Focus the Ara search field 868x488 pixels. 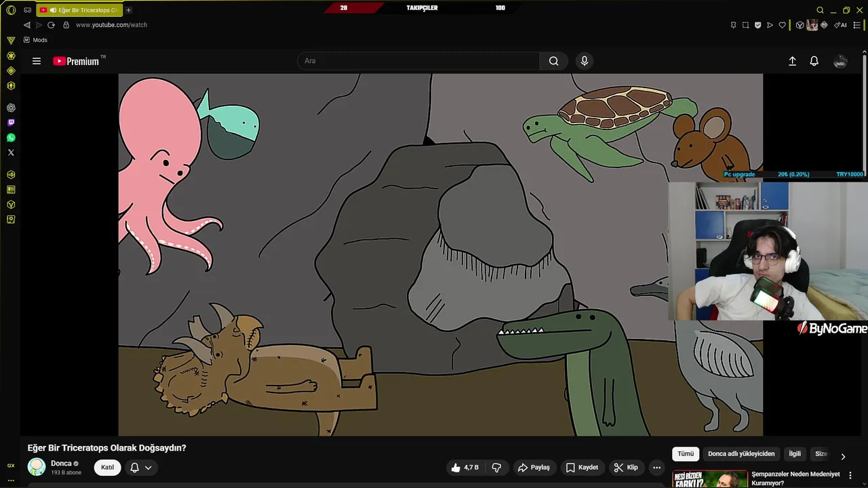pyautogui.click(x=418, y=61)
